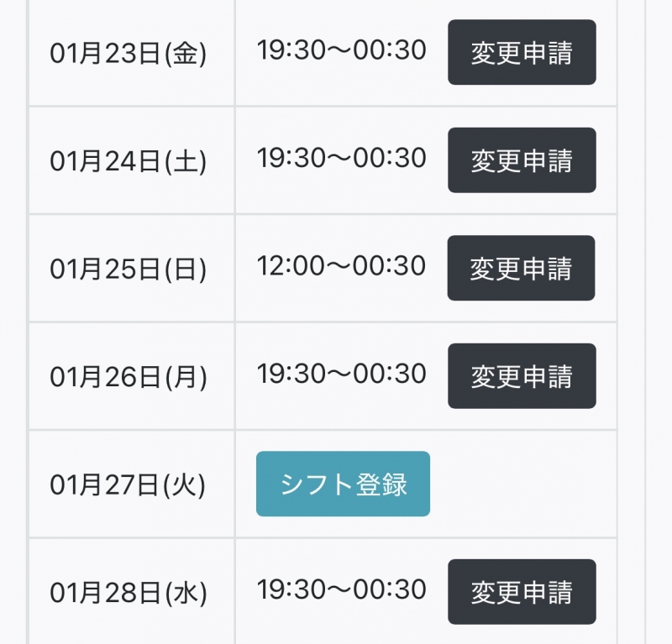This screenshot has height=644, width=672.
Task: Select the 01月27日(火) date cell
Action: tap(129, 484)
